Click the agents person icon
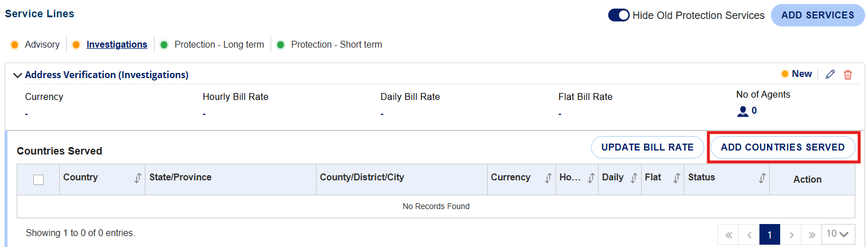 743,111
